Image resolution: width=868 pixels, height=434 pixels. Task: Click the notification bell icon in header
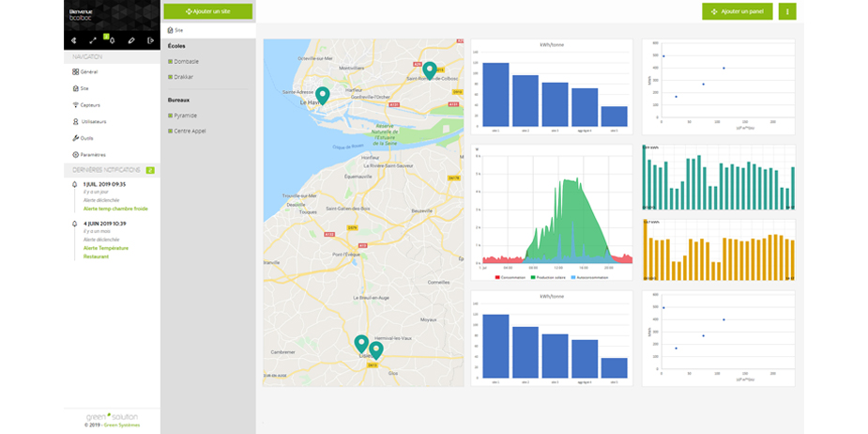pos(112,40)
